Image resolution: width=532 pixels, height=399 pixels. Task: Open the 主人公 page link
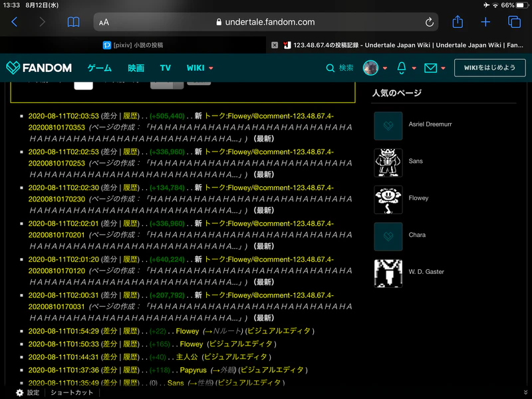(x=187, y=357)
